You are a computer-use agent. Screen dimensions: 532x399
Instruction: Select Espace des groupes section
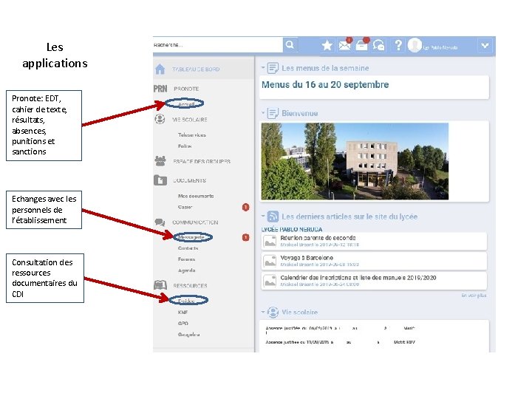[x=202, y=161]
